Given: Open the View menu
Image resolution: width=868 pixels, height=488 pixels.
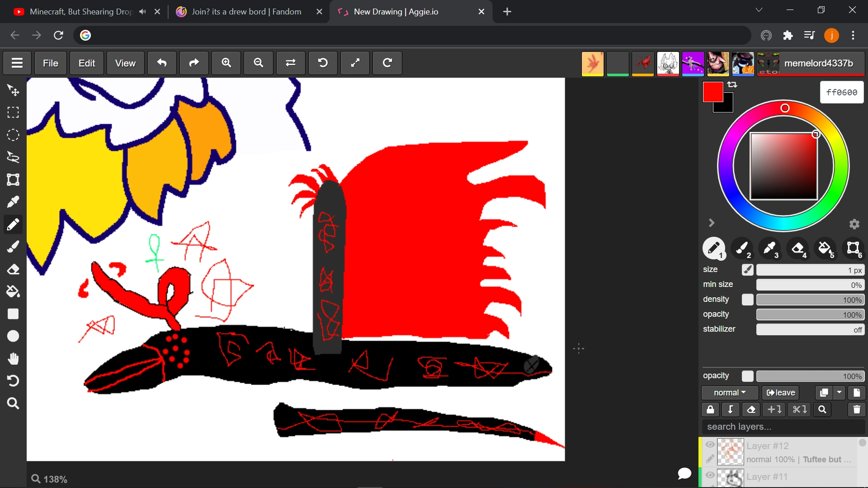Looking at the screenshot, I should (125, 63).
